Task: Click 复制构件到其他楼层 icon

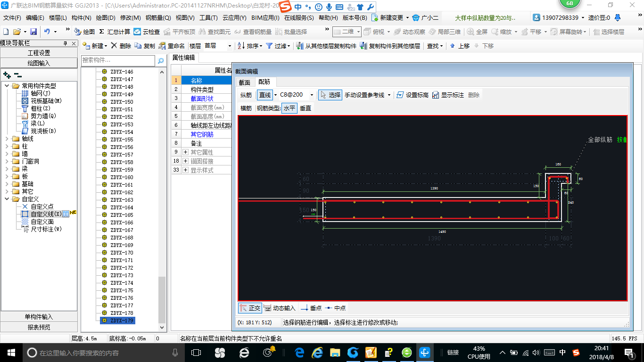Action: pos(390,46)
